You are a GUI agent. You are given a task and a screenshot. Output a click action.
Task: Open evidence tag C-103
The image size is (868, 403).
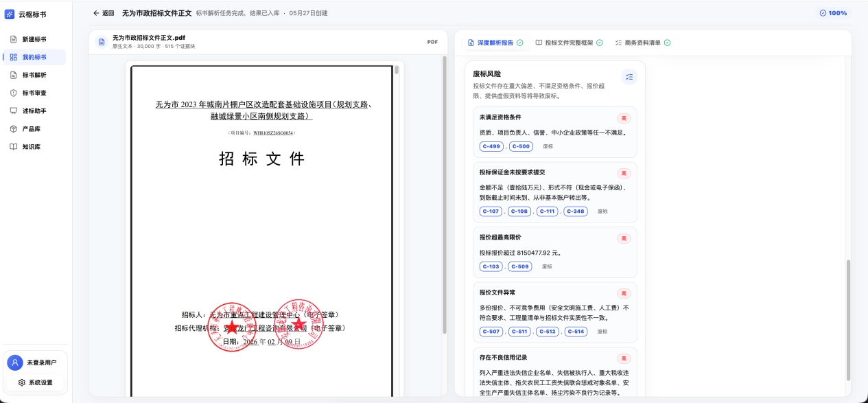(x=491, y=266)
